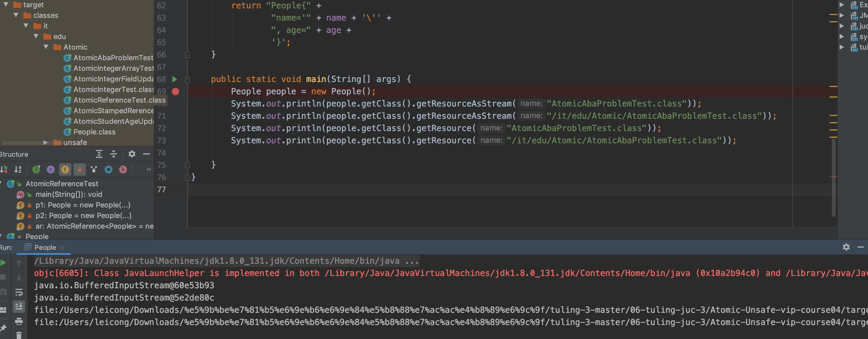The width and height of the screenshot is (868, 339).
Task: Select the People run tab
Action: [45, 247]
